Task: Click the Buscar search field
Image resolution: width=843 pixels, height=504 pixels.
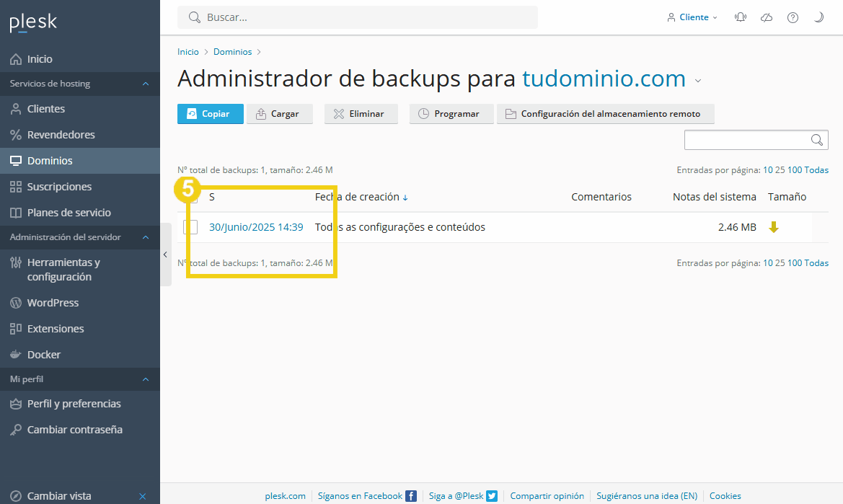Action: point(358,17)
